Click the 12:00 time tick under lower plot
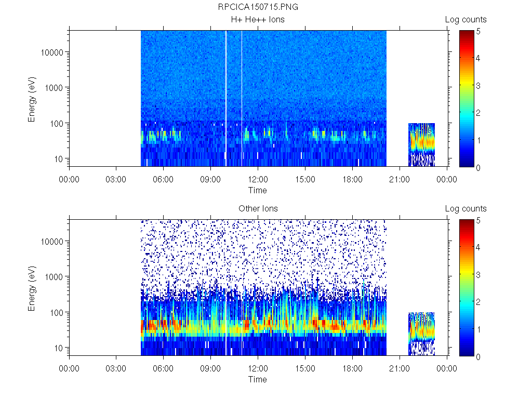The image size is (532, 399). coord(258,368)
